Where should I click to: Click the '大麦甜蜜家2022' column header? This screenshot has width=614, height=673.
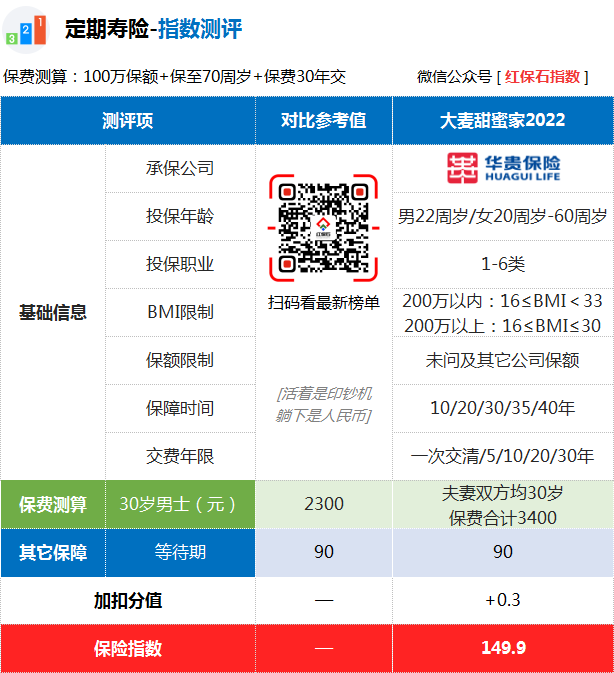click(502, 120)
